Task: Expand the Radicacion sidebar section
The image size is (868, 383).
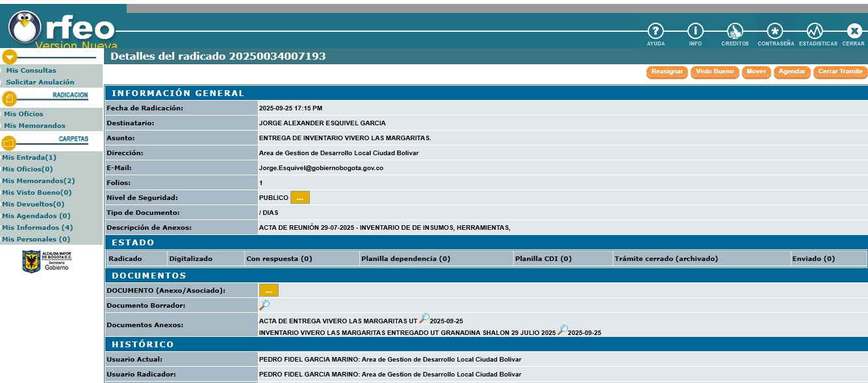Action: coord(9,98)
